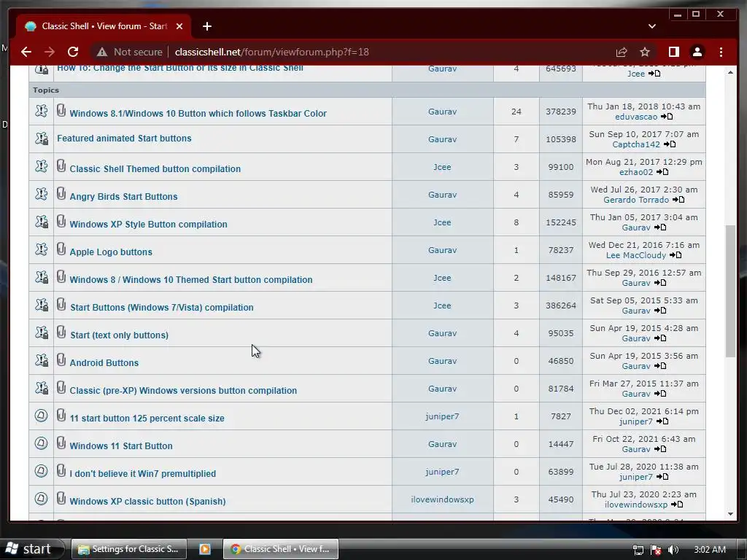Open 11 start button 125 percent scale topic
Screen dimensions: 747x560
(x=147, y=418)
